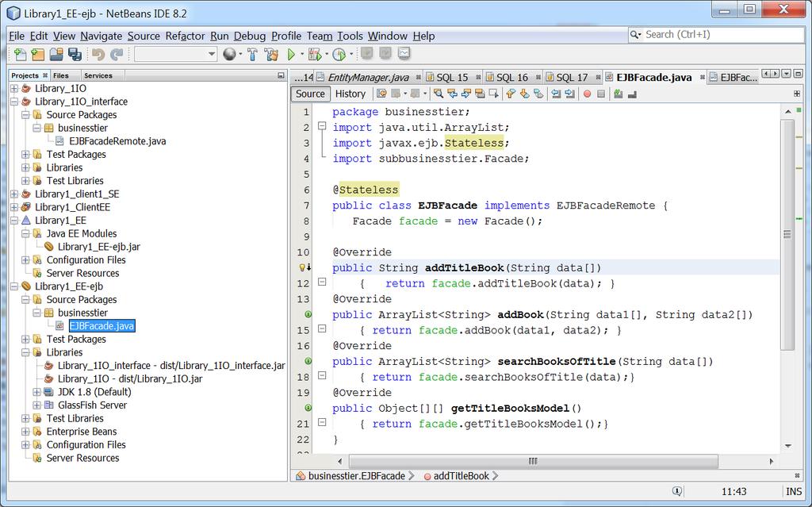Click the Build Project hammer icon
This screenshot has height=507, width=812.
click(x=253, y=54)
